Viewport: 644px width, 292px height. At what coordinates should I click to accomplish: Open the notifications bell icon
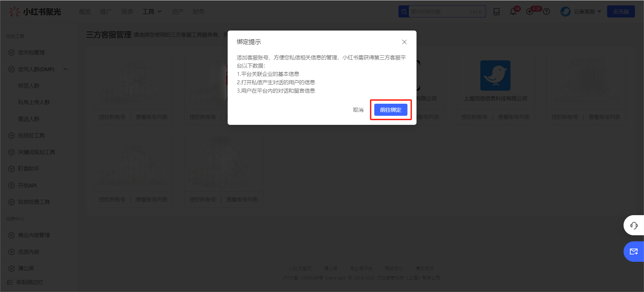pos(513,12)
